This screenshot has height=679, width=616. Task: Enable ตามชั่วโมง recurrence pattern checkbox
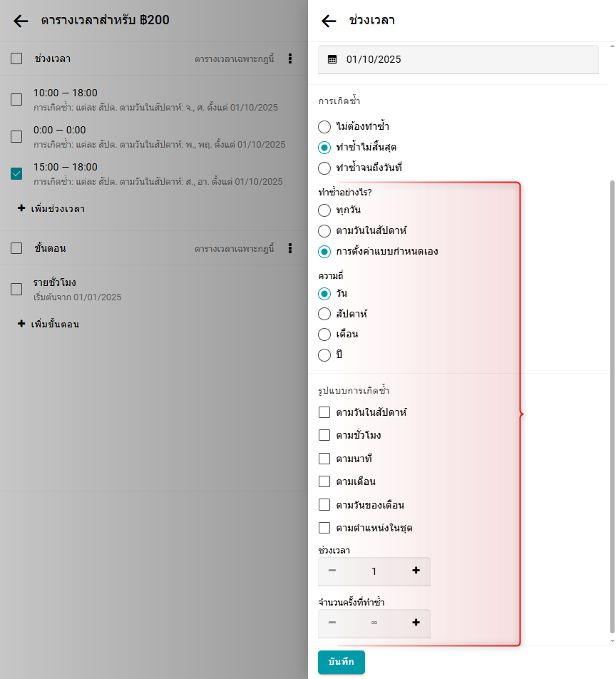pyautogui.click(x=324, y=435)
